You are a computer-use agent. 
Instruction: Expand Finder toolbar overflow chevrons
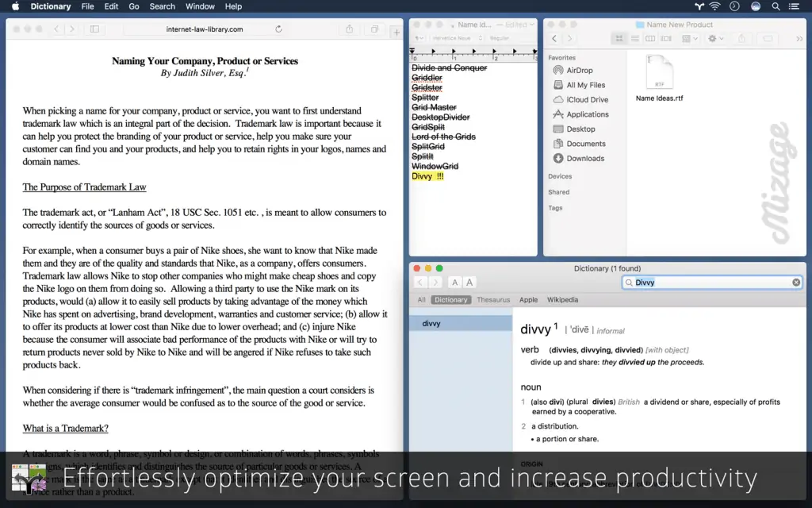click(x=799, y=38)
